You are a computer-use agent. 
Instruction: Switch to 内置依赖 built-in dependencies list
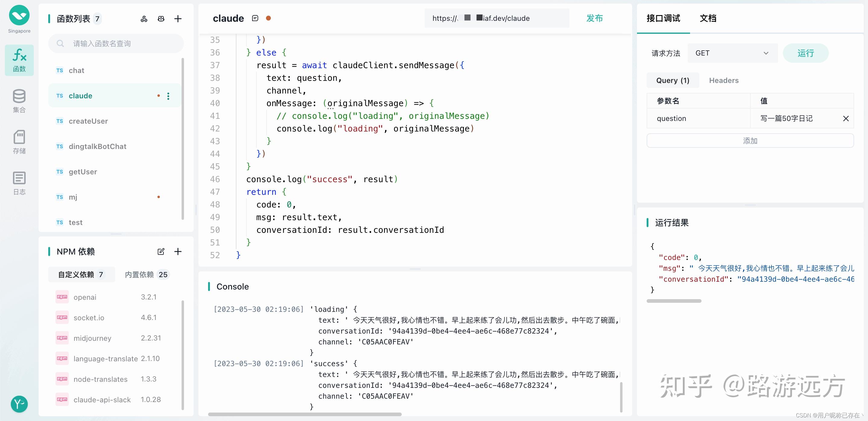point(146,274)
